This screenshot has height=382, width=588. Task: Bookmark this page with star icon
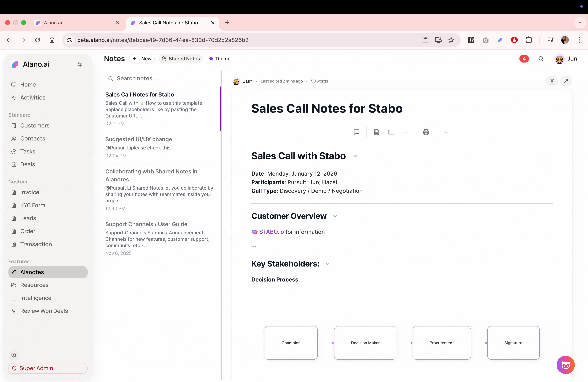pyautogui.click(x=451, y=40)
